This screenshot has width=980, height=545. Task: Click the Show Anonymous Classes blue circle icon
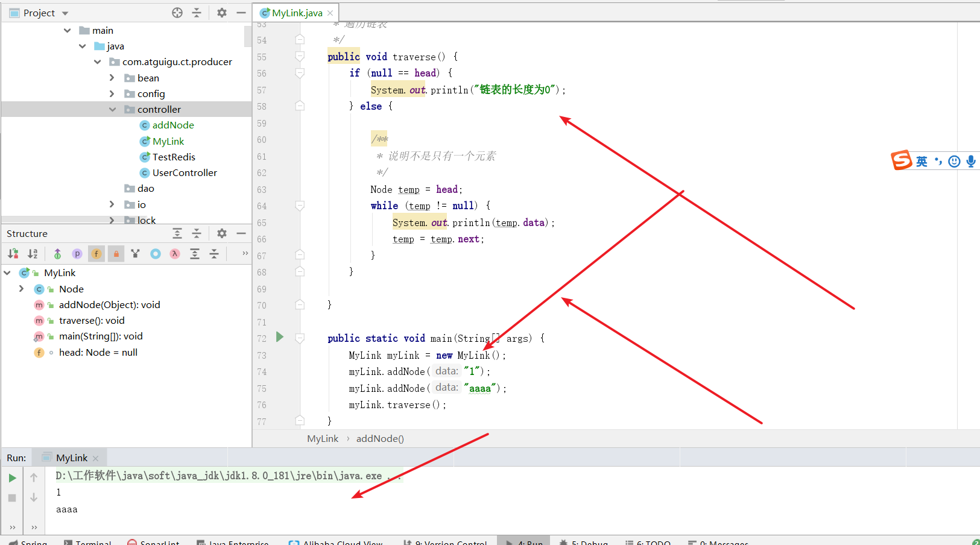156,254
